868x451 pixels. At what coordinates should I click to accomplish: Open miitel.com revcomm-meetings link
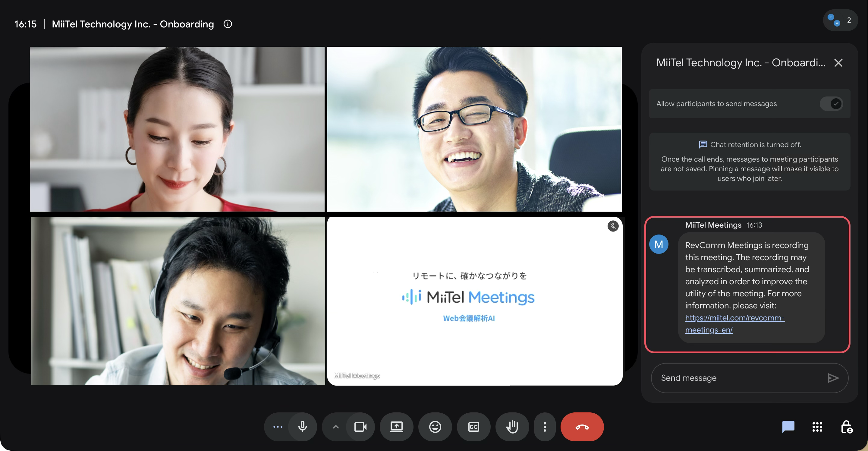pyautogui.click(x=734, y=323)
